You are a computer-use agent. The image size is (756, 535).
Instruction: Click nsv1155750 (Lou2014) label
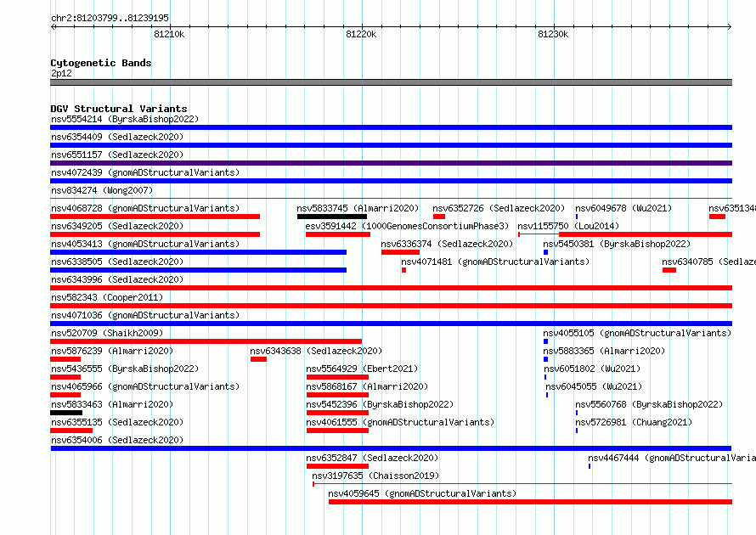(x=568, y=226)
